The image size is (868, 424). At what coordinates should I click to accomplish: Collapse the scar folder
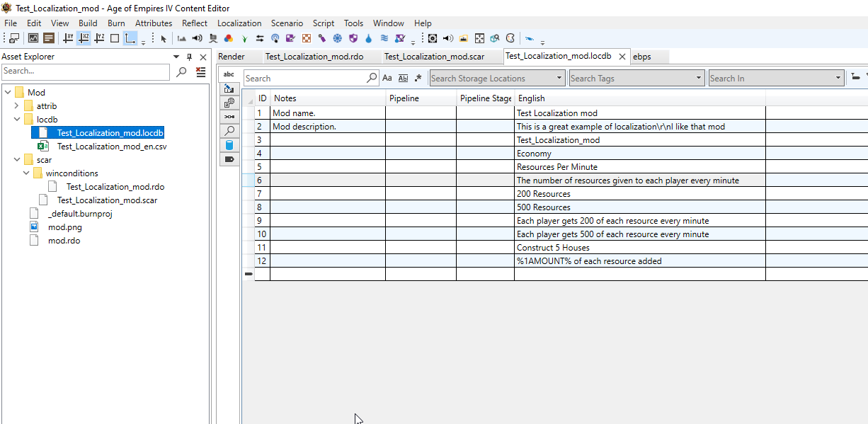(16, 159)
